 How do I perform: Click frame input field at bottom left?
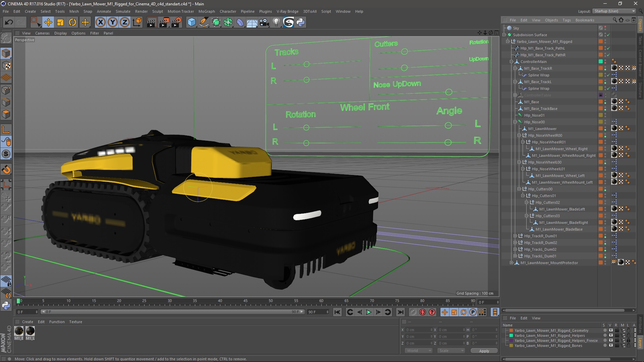(x=25, y=312)
